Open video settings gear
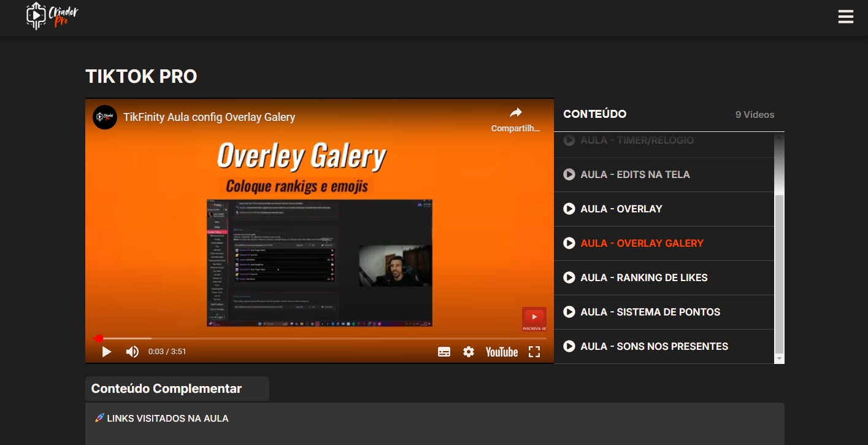Screen dimensions: 868x445 click(x=469, y=352)
